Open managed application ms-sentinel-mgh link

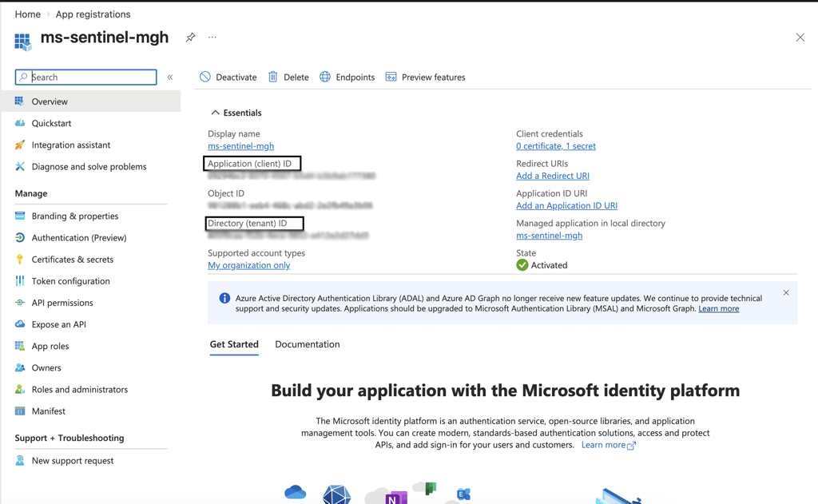click(550, 236)
